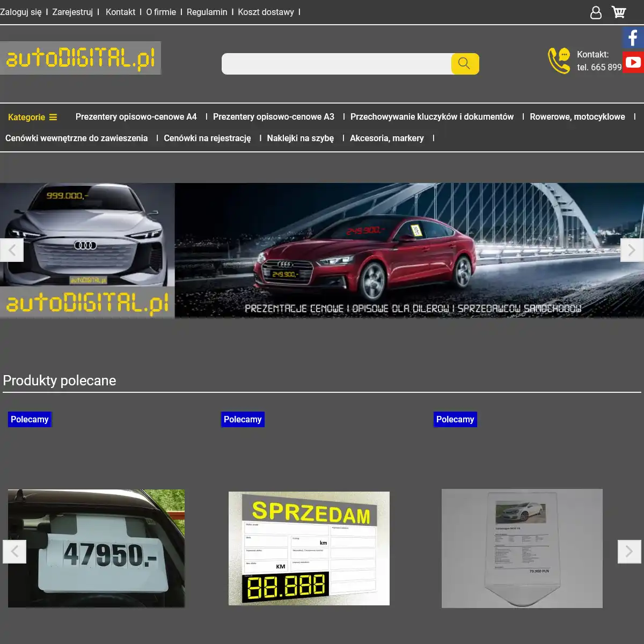Advance the banner with right arrow
The height and width of the screenshot is (644, 644).
coord(632,250)
